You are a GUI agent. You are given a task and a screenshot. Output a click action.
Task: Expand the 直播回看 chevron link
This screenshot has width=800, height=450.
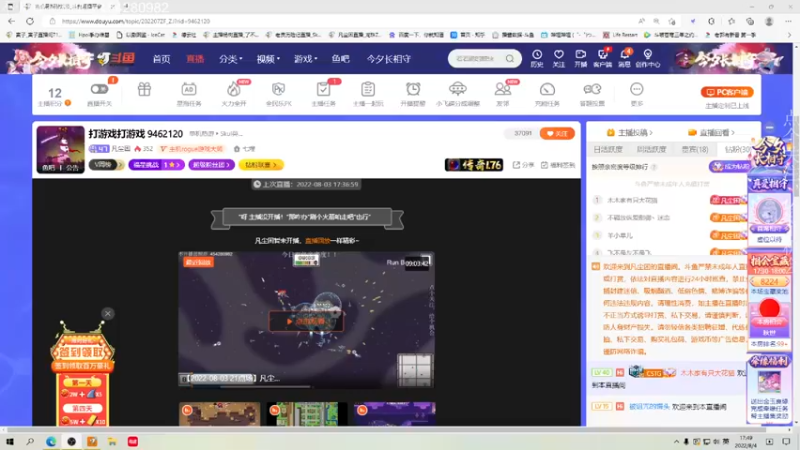coord(712,133)
